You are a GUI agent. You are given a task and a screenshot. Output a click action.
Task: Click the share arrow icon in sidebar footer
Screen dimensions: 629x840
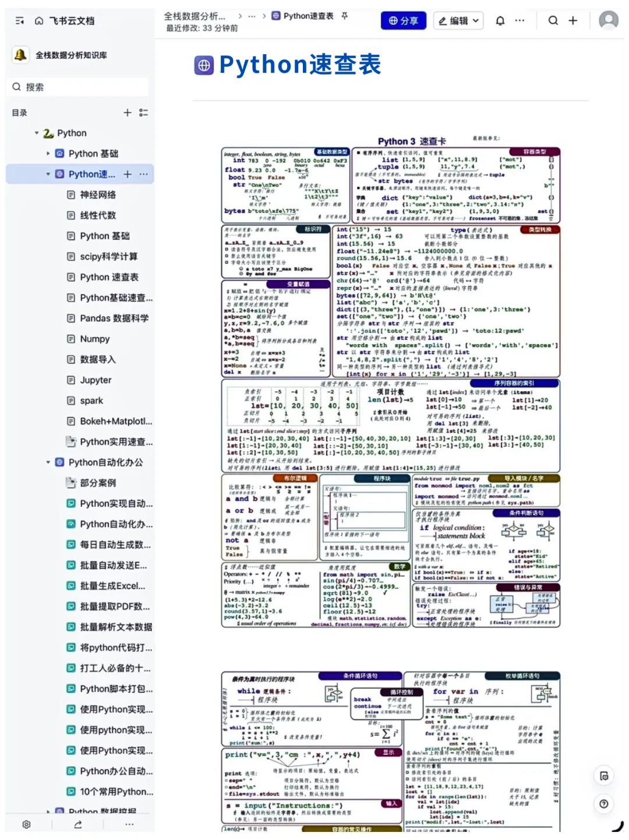78,824
